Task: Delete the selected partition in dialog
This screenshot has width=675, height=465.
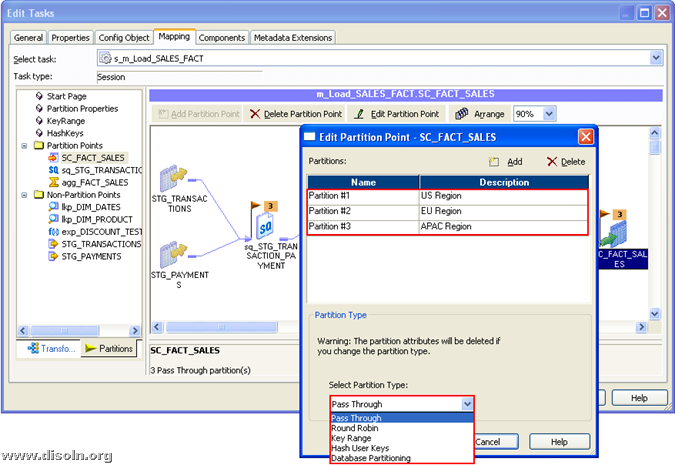Action: [566, 161]
